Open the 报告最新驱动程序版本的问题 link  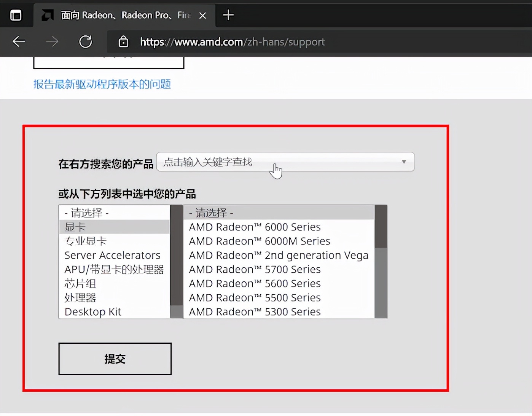click(102, 84)
